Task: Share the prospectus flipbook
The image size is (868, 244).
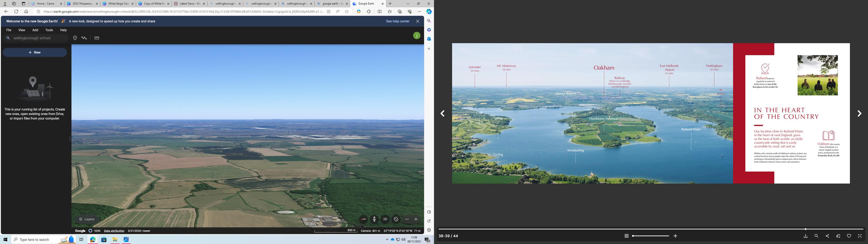Action: [827, 236]
